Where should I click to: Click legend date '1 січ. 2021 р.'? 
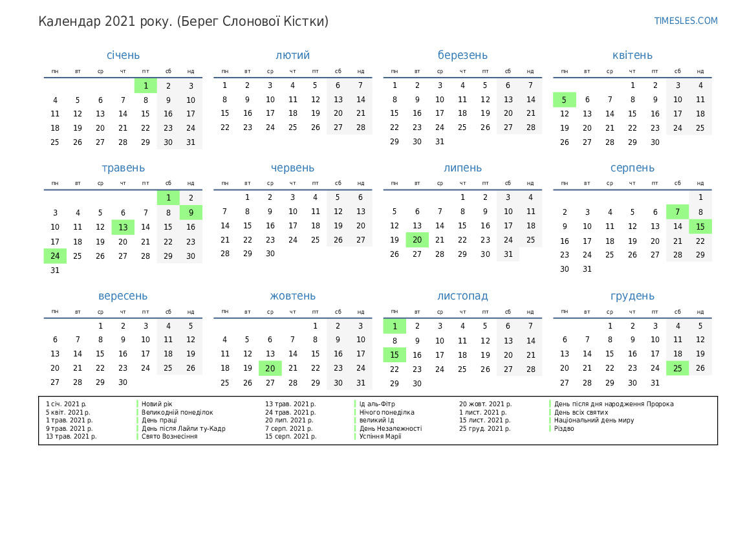coord(66,404)
